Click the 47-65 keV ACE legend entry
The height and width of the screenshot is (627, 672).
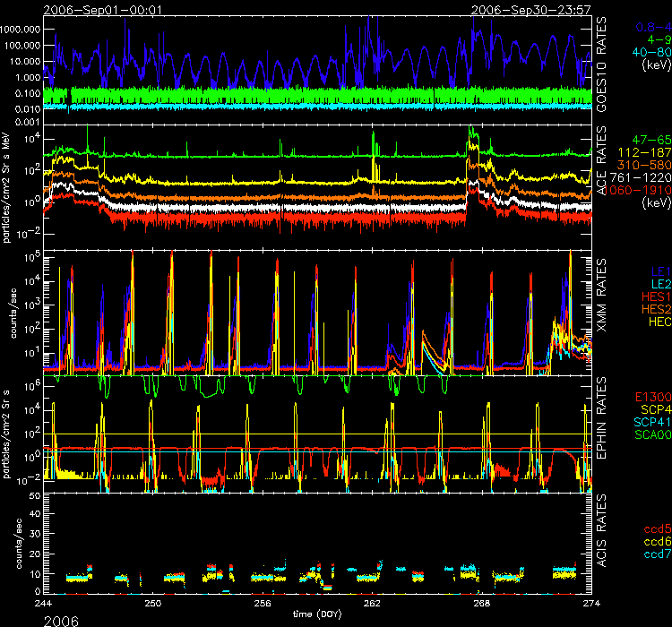click(x=650, y=141)
